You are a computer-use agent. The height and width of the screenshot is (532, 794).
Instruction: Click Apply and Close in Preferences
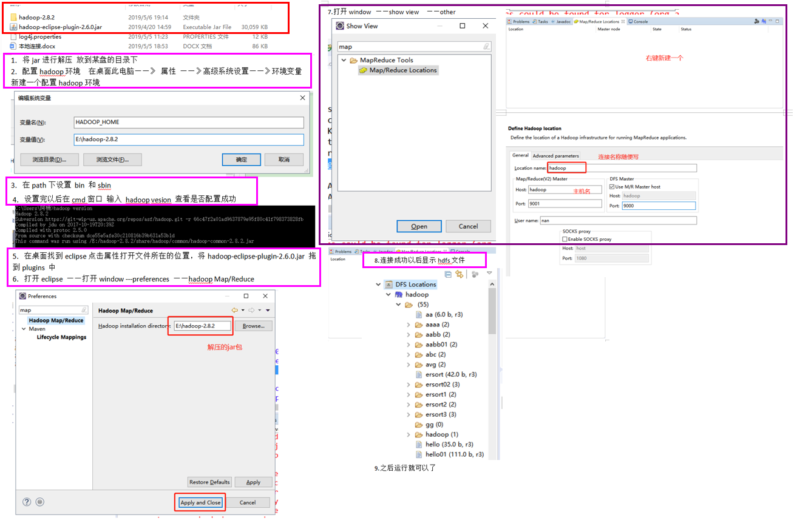200,502
